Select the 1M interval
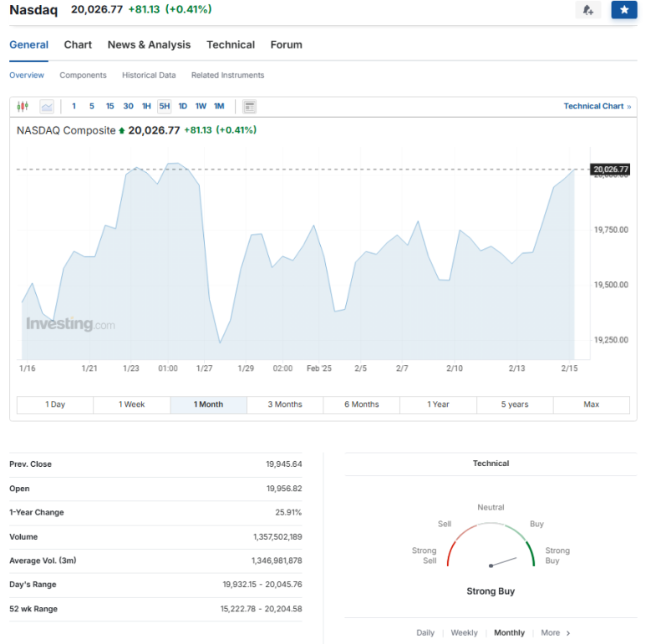The image size is (646, 644). (x=219, y=106)
